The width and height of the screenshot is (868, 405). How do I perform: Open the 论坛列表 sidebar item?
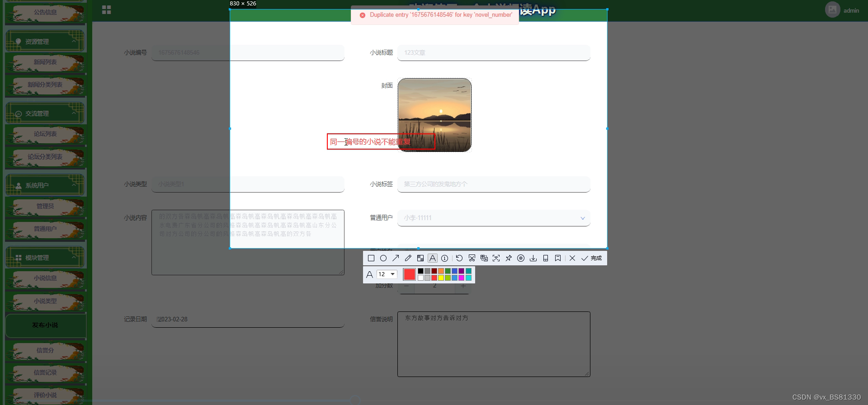coord(45,134)
